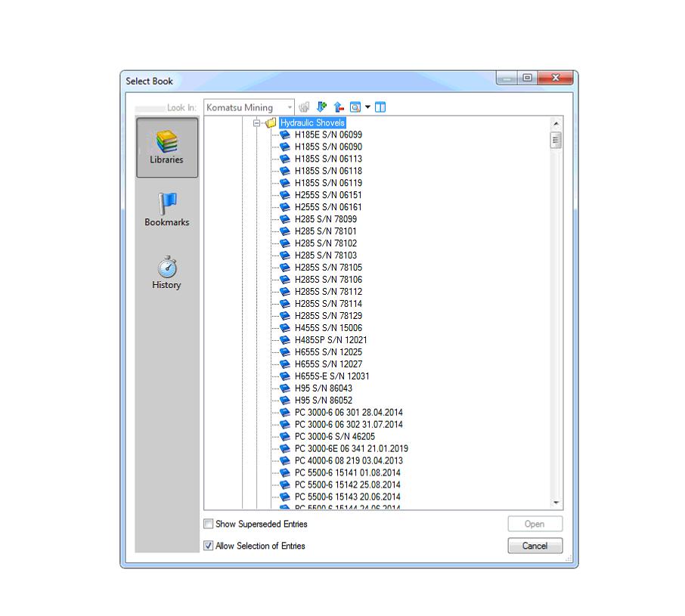
Task: Open the view mode dropdown arrow
Action: [x=367, y=107]
